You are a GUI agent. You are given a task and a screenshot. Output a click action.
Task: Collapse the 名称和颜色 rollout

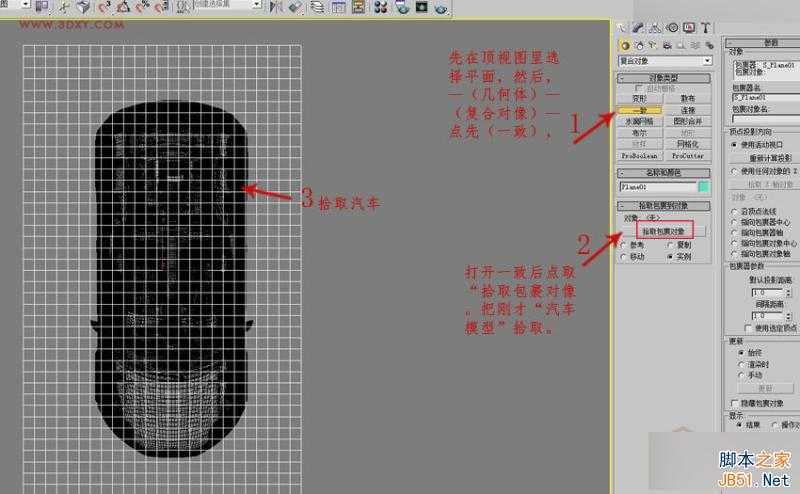coord(664,173)
